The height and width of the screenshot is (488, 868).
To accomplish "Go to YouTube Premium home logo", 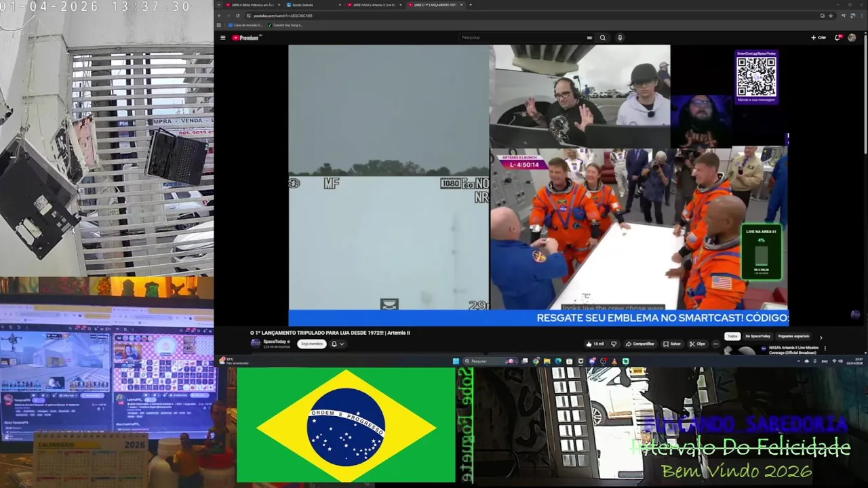I will (245, 38).
